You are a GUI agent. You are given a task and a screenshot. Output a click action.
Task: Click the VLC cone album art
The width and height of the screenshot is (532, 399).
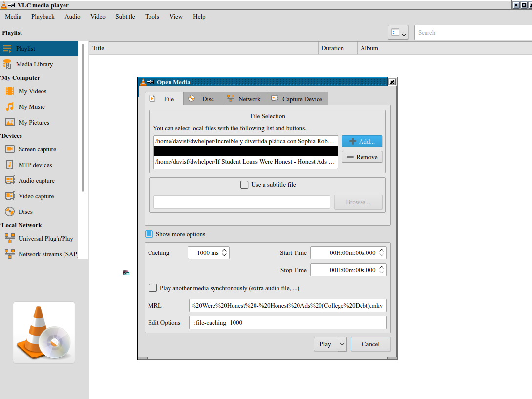(44, 333)
